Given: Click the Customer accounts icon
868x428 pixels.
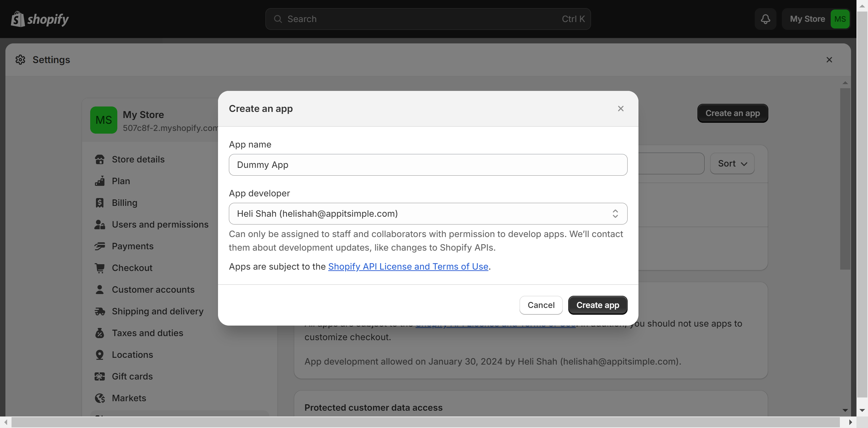Looking at the screenshot, I should pos(100,290).
